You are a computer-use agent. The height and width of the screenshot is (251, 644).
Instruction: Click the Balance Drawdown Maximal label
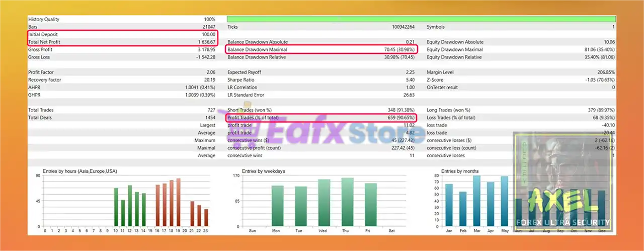click(257, 49)
